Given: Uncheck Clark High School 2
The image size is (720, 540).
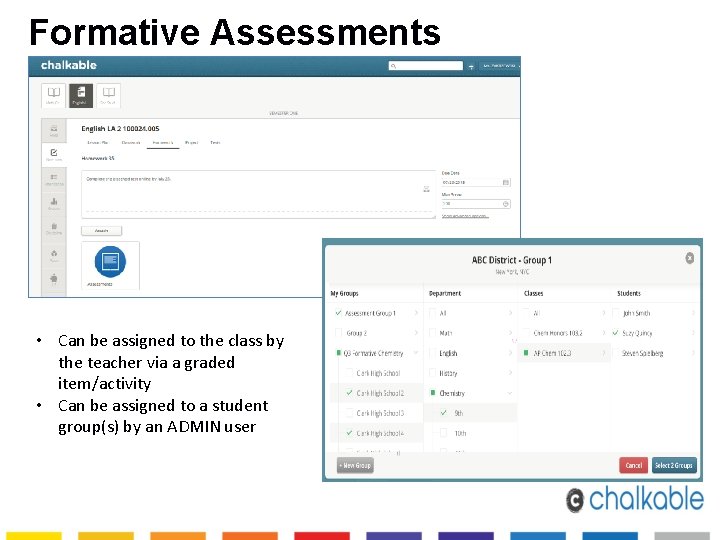Looking at the screenshot, I should coord(349,393).
